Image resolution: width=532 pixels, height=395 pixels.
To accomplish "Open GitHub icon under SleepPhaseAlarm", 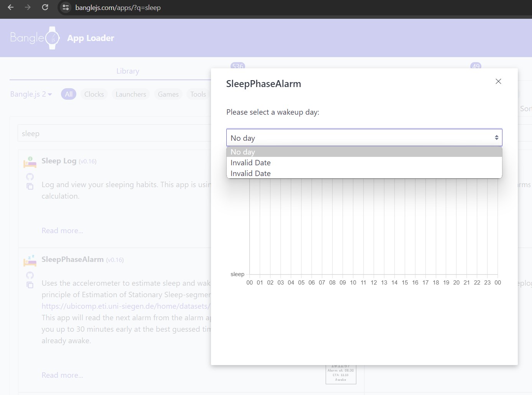I will click(30, 275).
